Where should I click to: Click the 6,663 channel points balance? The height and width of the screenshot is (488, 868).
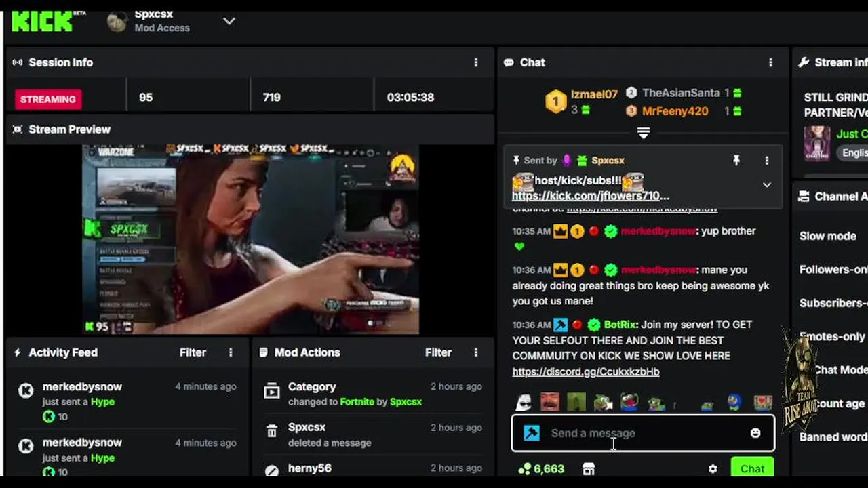[540, 469]
